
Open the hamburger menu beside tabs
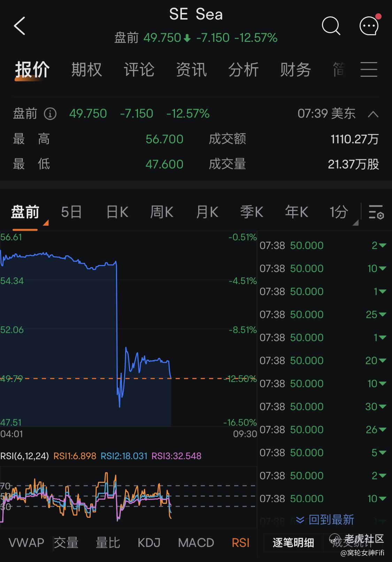tap(369, 69)
